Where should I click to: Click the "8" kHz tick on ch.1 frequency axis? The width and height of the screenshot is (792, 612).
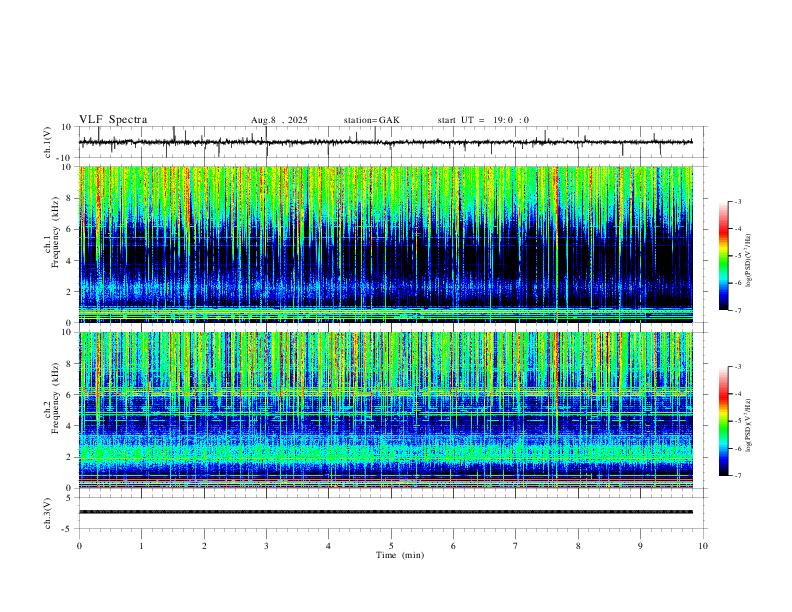click(70, 198)
